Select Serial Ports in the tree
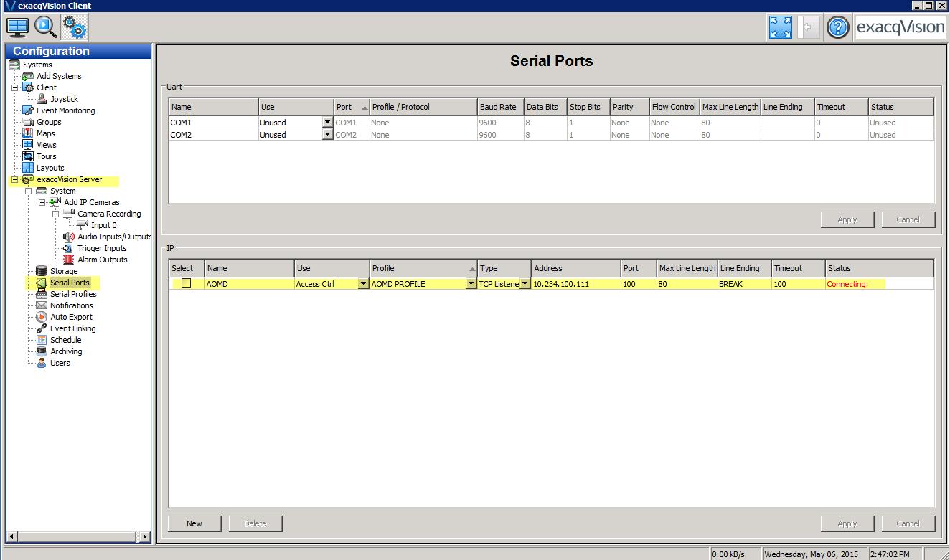950x560 pixels. (70, 283)
